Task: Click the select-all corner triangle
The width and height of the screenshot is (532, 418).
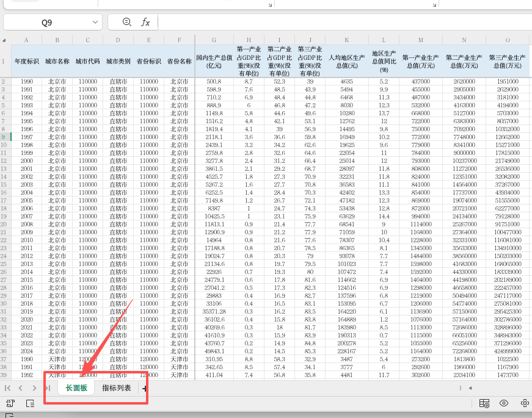Action: pos(5,40)
